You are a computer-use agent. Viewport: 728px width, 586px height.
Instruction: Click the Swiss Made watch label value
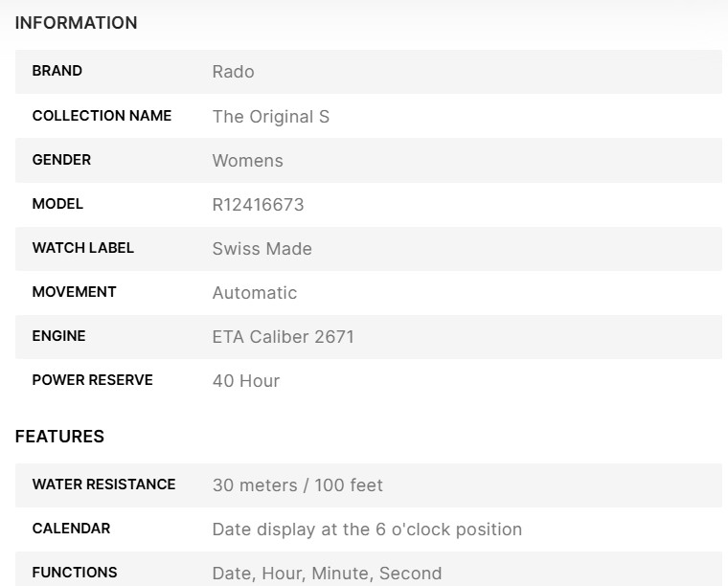262,249
